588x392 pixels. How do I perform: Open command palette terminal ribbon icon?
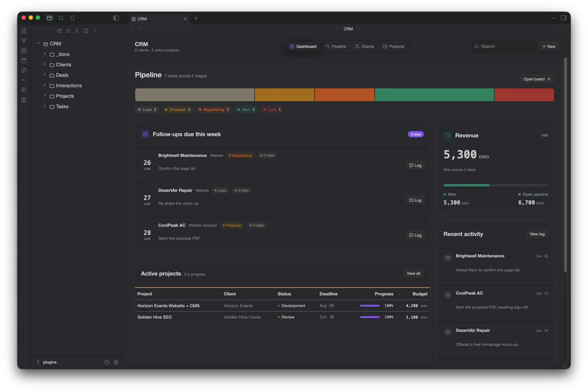tap(24, 80)
